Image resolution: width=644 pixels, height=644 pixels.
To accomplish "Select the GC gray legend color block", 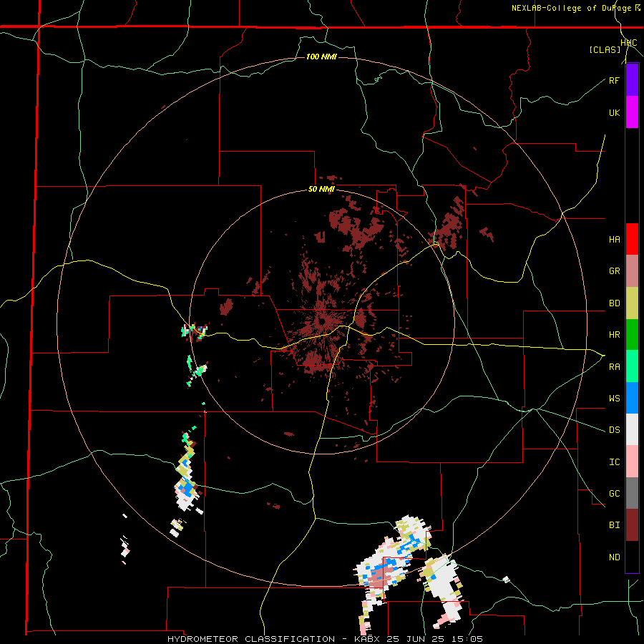I will coord(632,493).
